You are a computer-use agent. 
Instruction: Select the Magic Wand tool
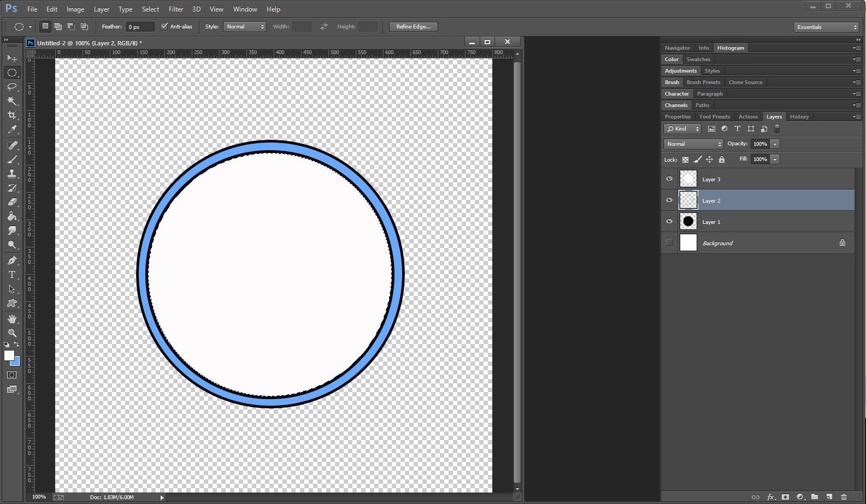12,101
